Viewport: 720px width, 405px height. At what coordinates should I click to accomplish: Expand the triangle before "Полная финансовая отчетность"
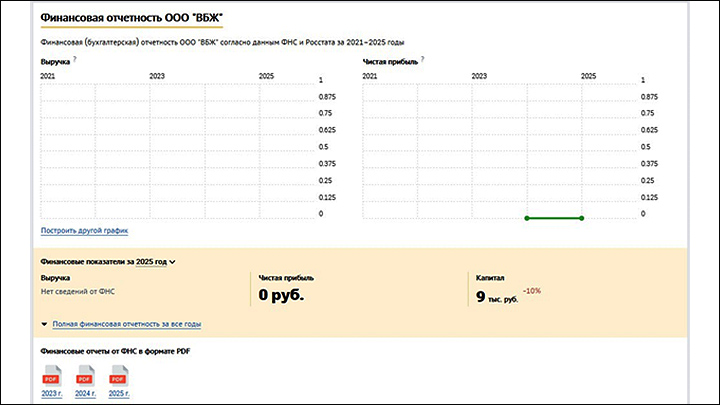tap(44, 325)
